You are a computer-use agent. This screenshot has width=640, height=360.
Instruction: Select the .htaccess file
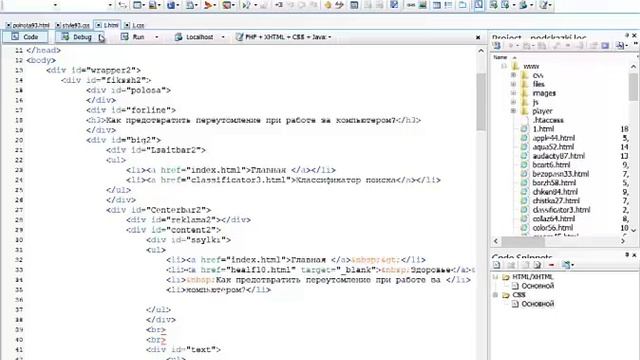[548, 120]
